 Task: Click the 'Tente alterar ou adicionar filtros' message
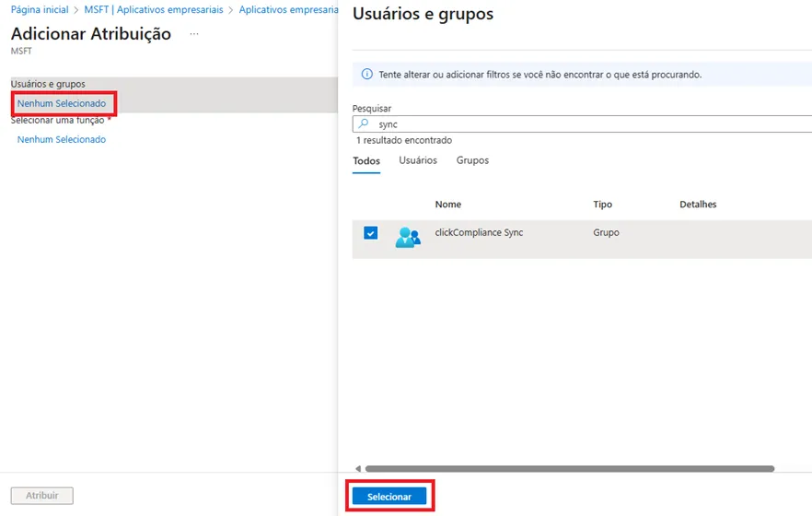[540, 75]
